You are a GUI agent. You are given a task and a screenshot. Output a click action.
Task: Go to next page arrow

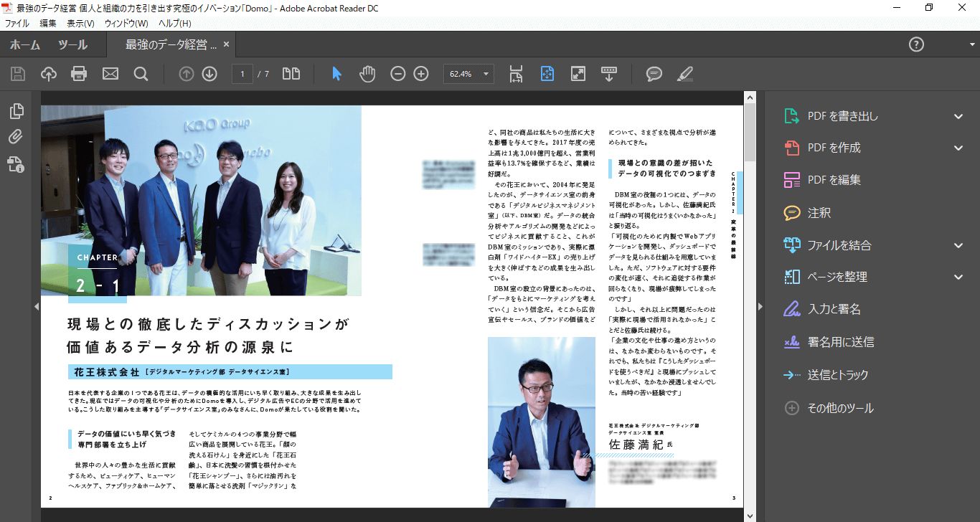209,73
